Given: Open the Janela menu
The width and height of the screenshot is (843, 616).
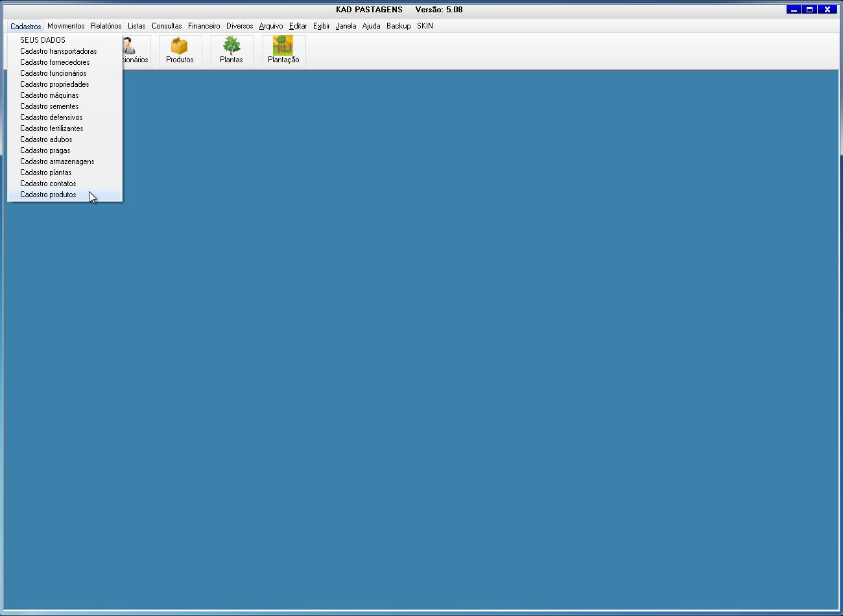Looking at the screenshot, I should 346,27.
